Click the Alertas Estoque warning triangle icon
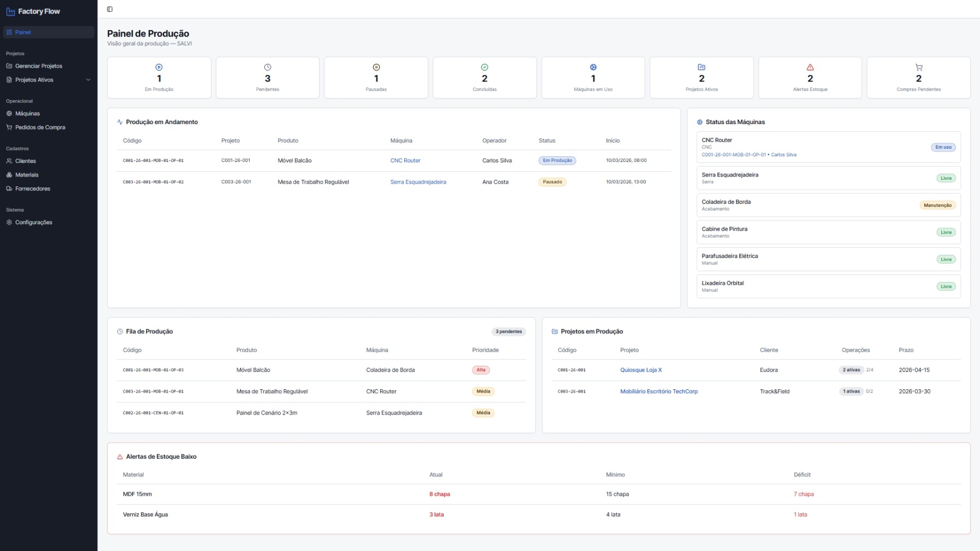Screen dimensions: 980x551 click(810, 67)
